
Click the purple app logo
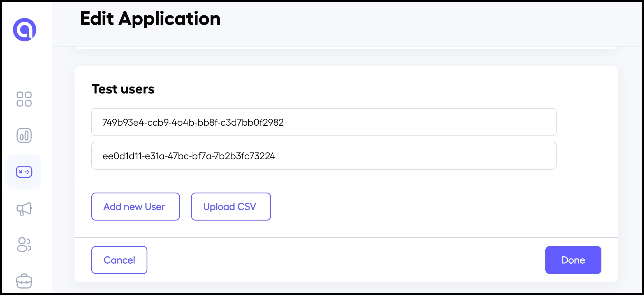click(25, 30)
